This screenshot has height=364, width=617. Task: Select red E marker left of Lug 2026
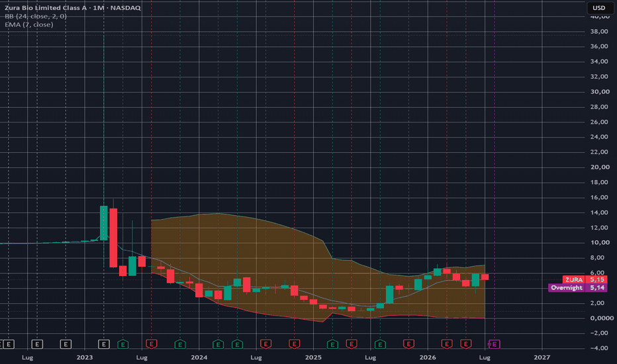[x=466, y=344]
